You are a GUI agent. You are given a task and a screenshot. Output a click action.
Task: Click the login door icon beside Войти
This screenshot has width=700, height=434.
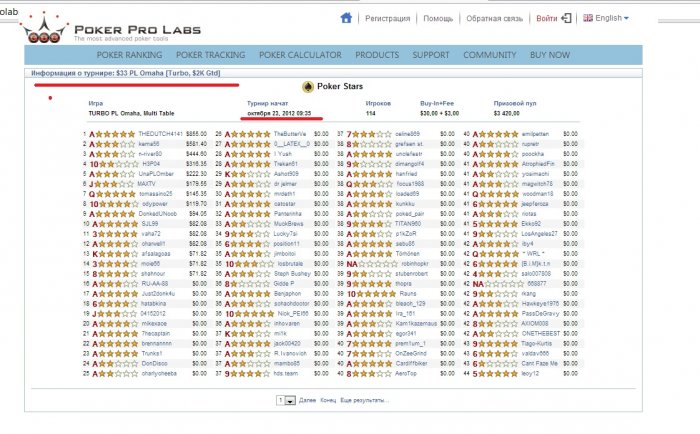pos(566,18)
